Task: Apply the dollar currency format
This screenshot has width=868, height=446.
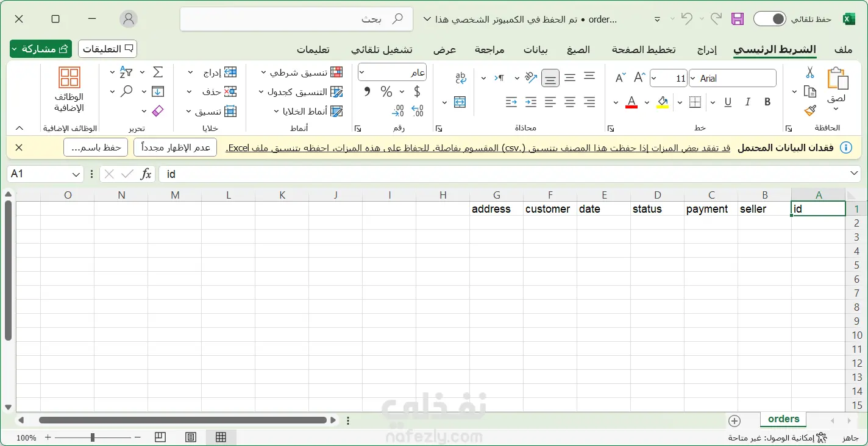Action: pyautogui.click(x=417, y=92)
